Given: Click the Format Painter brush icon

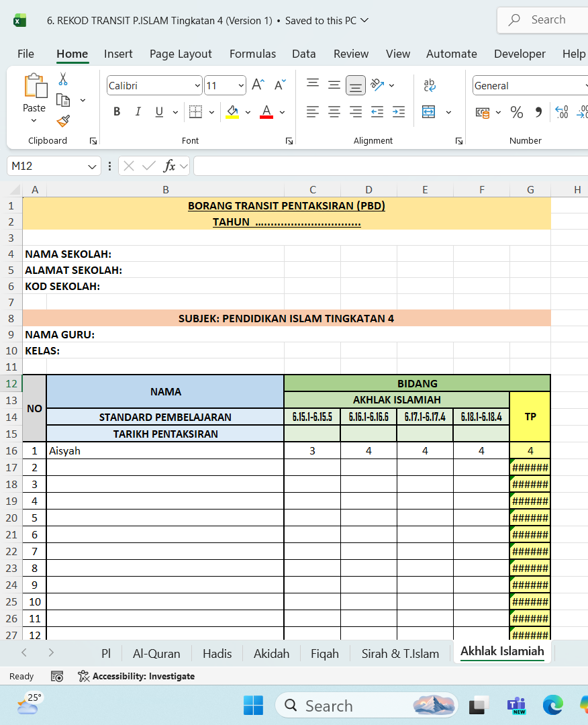Looking at the screenshot, I should [63, 121].
